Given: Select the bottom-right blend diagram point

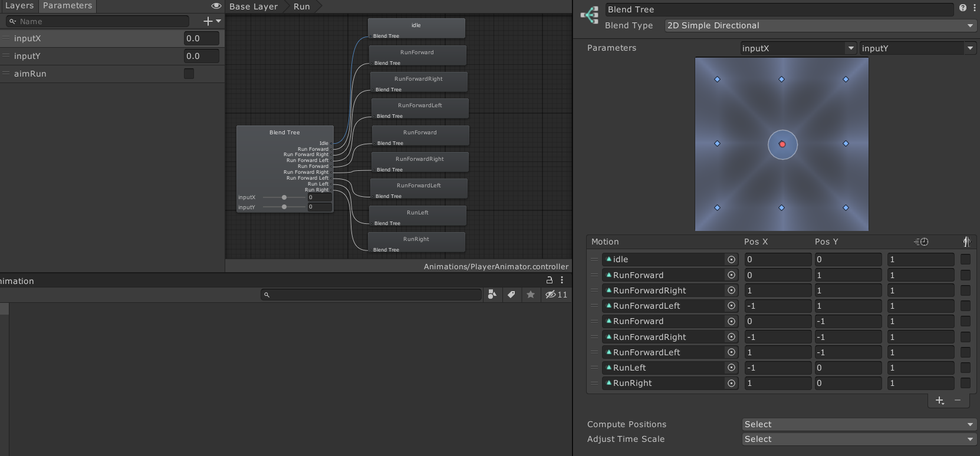Looking at the screenshot, I should coord(846,208).
